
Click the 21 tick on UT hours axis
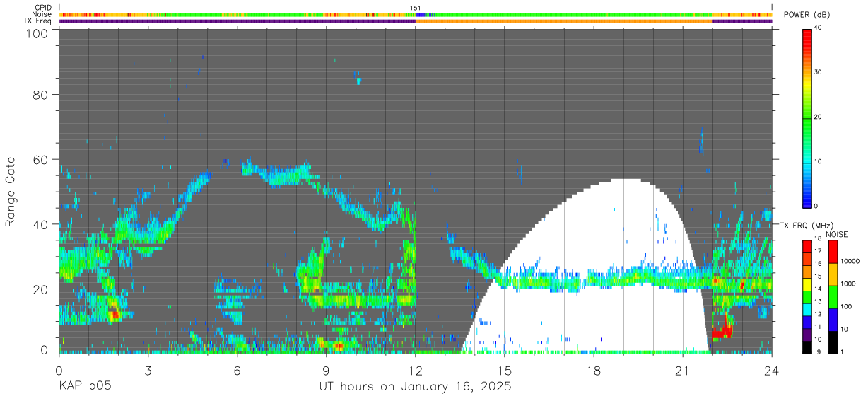(x=683, y=370)
